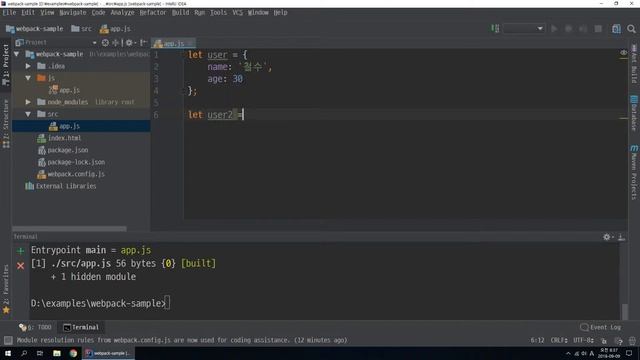Open the Tools menu
The height and width of the screenshot is (360, 640).
click(218, 13)
